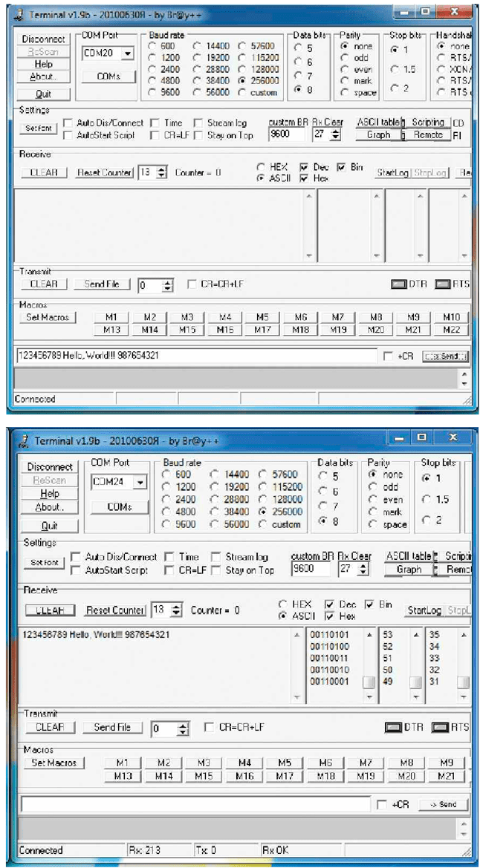Click the DTR indicator in the COM24 window

(393, 728)
